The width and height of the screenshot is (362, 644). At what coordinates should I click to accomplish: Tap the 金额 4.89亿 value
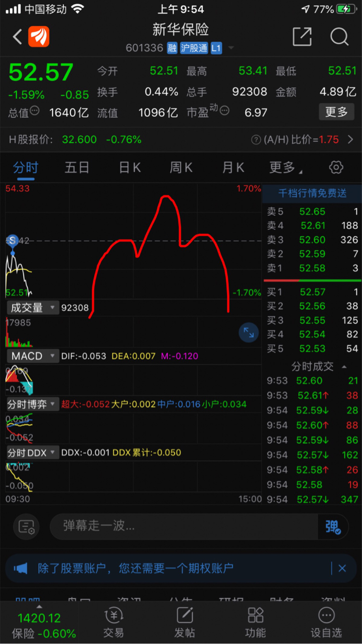337,92
